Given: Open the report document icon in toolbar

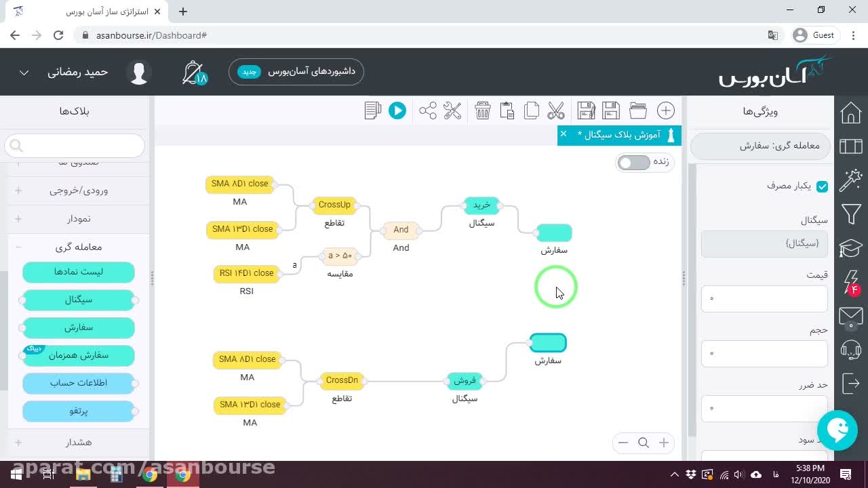Looking at the screenshot, I should tap(373, 110).
